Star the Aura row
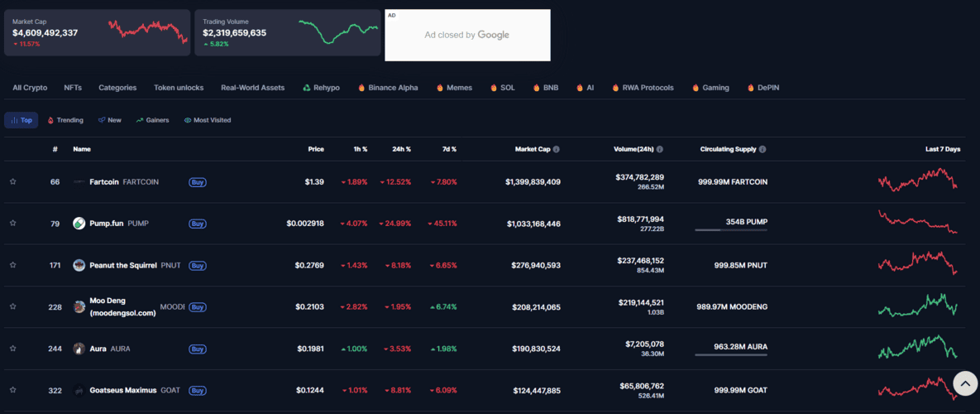The height and width of the screenshot is (414, 980). point(12,349)
